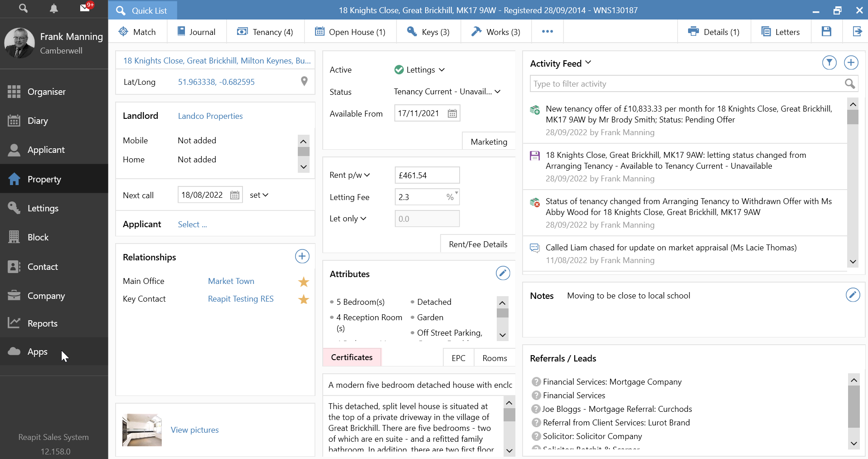The height and width of the screenshot is (459, 868).
Task: Toggle the star next to Reapit Testing RES
Action: click(303, 299)
